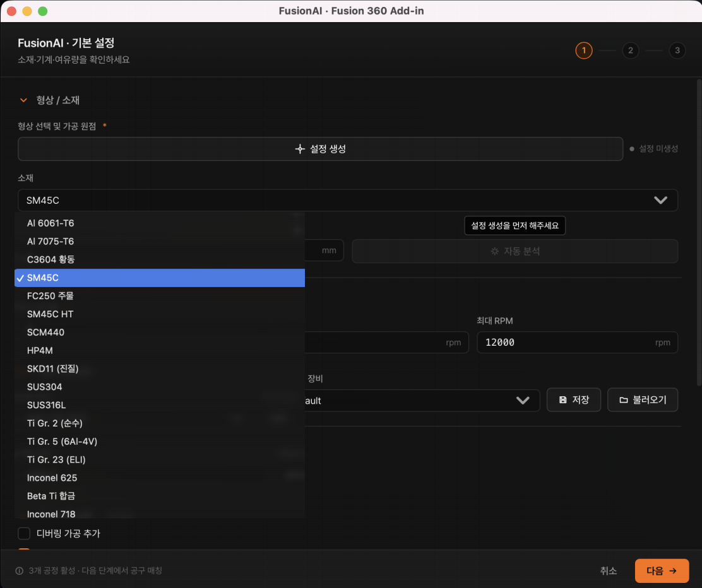Click the arrow icon on 다음 button

point(672,571)
